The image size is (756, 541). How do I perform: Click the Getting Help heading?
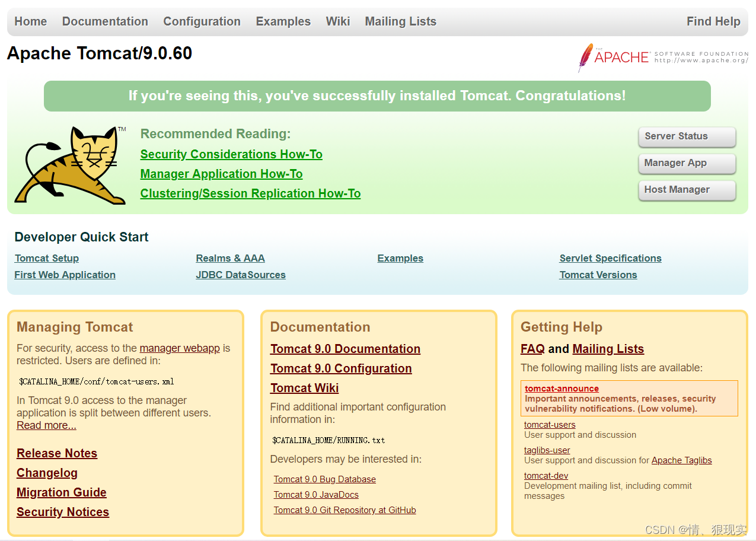[x=562, y=327]
